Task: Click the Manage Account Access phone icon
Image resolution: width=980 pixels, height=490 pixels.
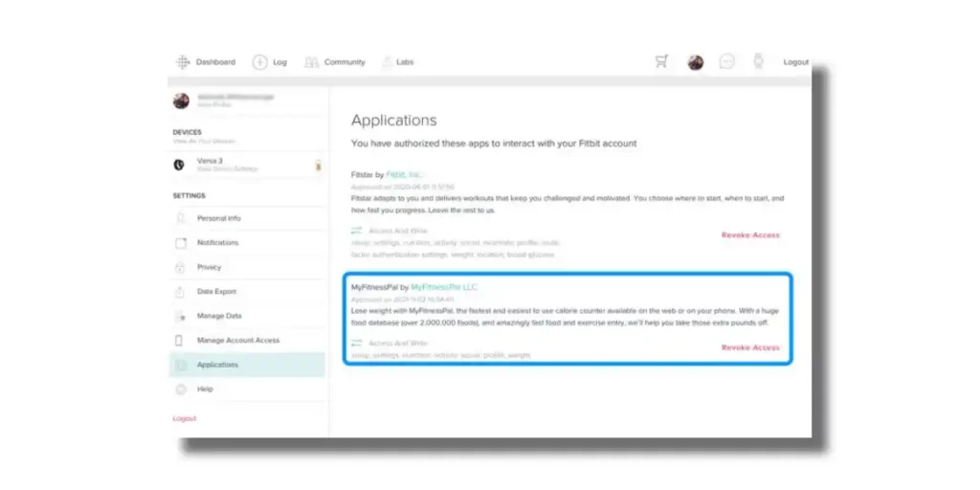Action: [x=179, y=341]
